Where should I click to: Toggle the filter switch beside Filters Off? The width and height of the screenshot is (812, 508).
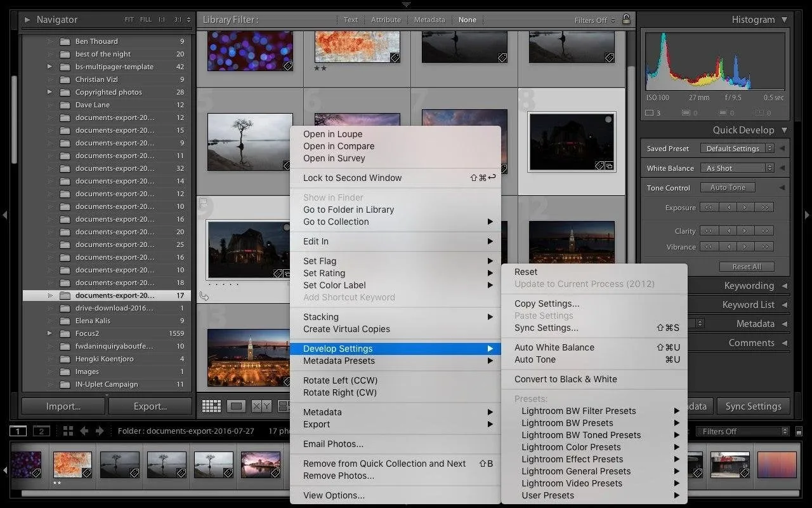click(799, 431)
